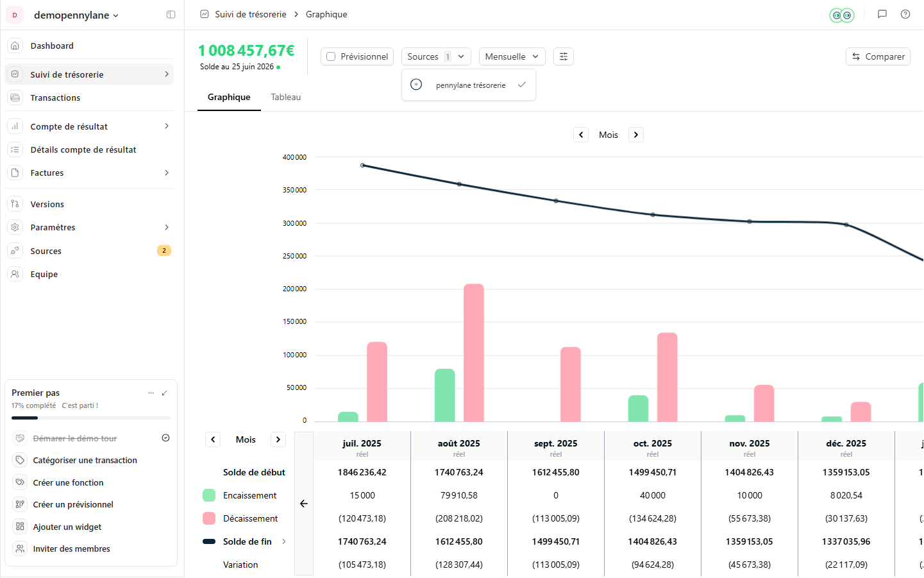Click the green Encaissement color swatch
This screenshot has width=924, height=578.
209,495
